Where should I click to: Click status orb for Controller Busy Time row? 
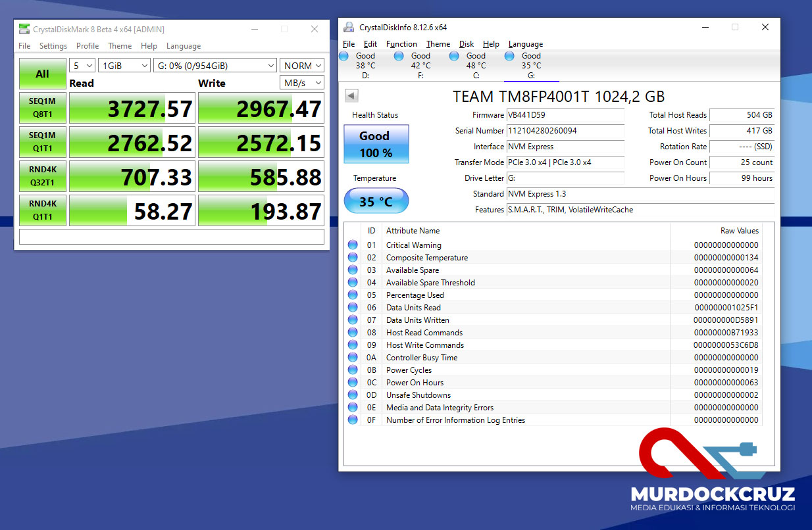353,358
